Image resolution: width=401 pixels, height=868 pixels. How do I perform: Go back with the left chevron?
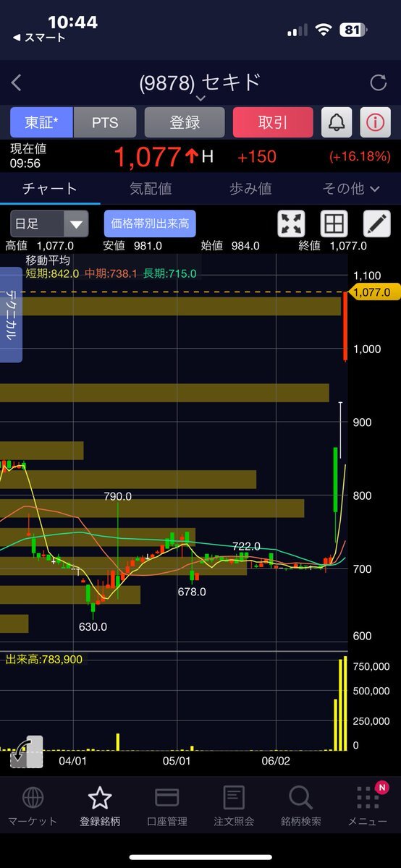tap(17, 82)
